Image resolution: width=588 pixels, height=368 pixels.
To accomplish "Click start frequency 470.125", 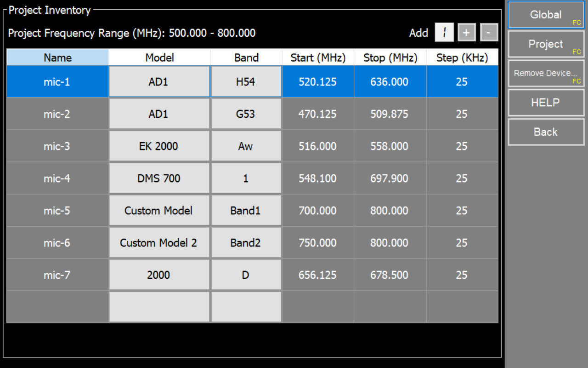I will (x=318, y=114).
